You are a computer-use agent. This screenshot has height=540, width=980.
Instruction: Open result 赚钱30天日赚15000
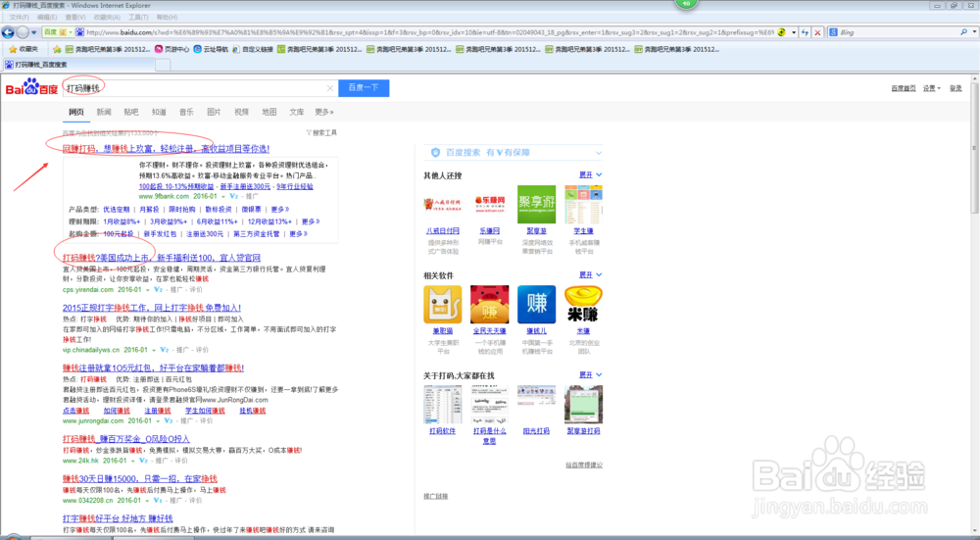139,479
